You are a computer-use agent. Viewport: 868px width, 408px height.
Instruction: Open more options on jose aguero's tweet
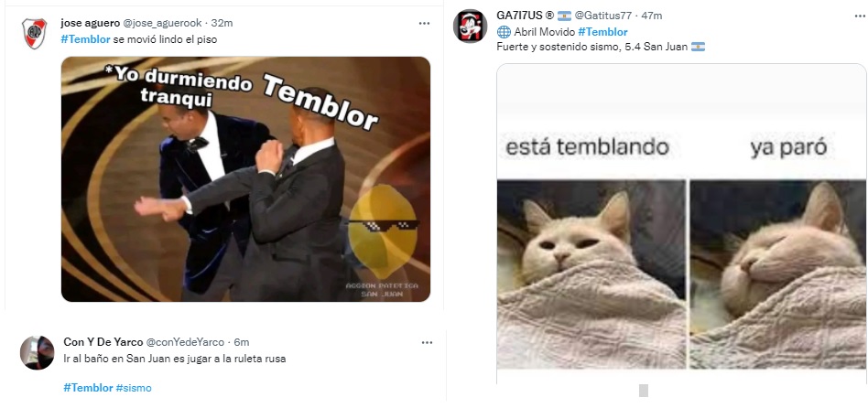point(424,23)
